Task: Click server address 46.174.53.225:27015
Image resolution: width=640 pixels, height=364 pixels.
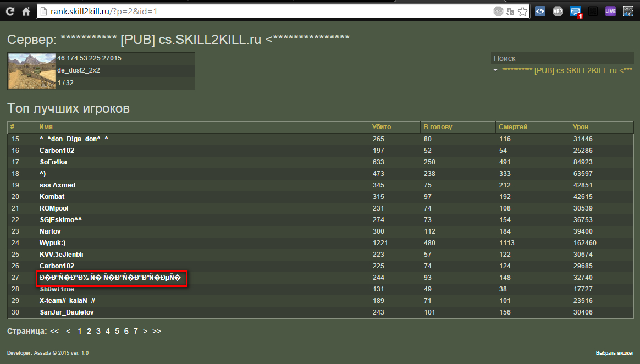Action: point(89,58)
